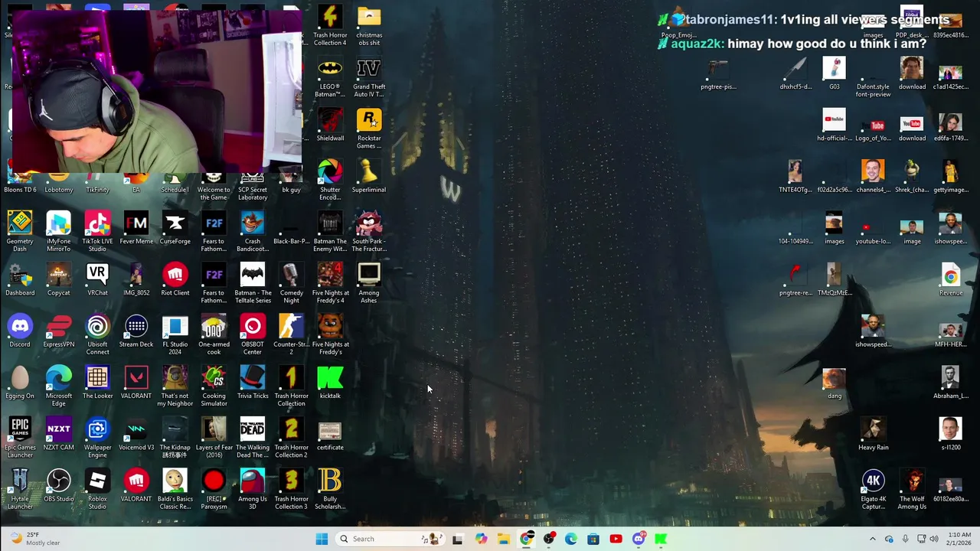
Task: Select the Five Nights at Freddy's 4 icon
Action: [330, 282]
